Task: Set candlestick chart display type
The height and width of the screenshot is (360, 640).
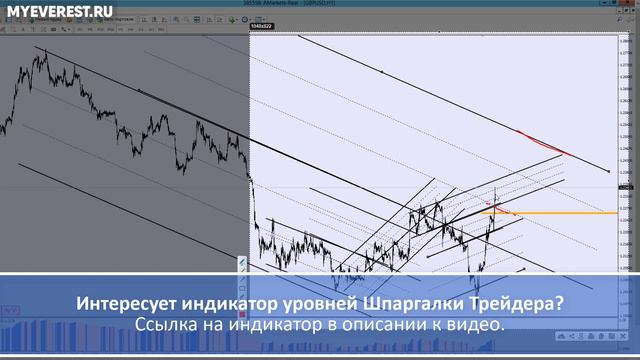Action: [154, 20]
